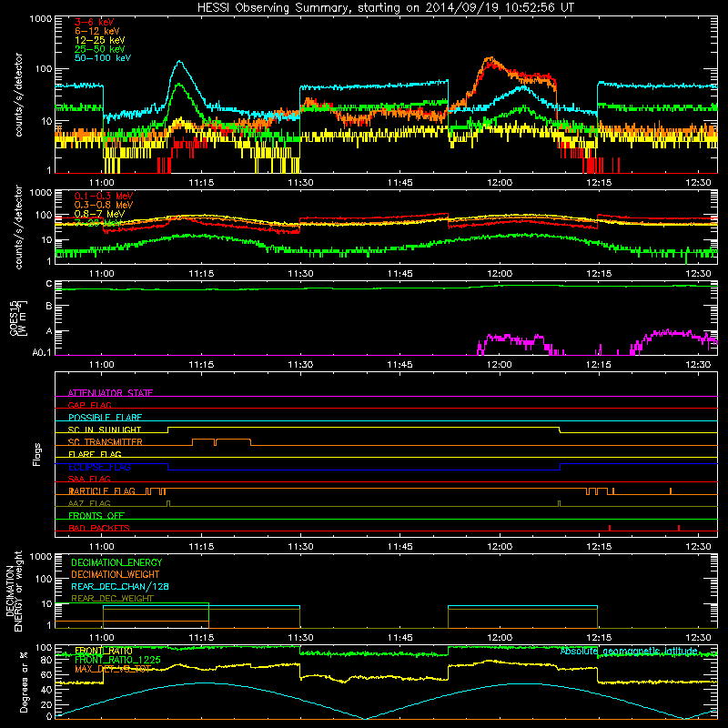Viewport: 728px width, 728px height.
Task: Click the FLARE_FLAG label
Action: coord(95,454)
